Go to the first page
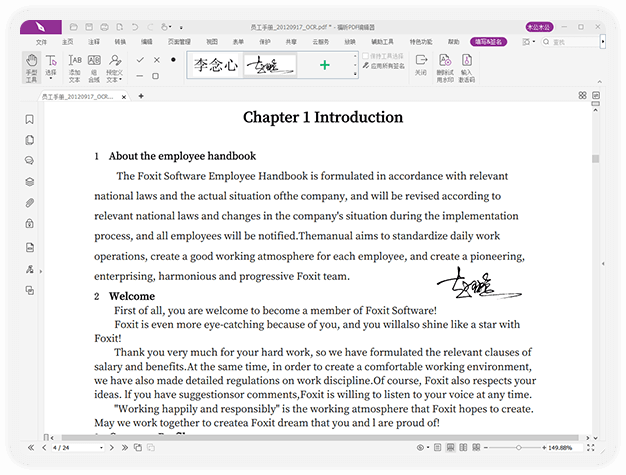The height and width of the screenshot is (475, 626). click(x=31, y=448)
